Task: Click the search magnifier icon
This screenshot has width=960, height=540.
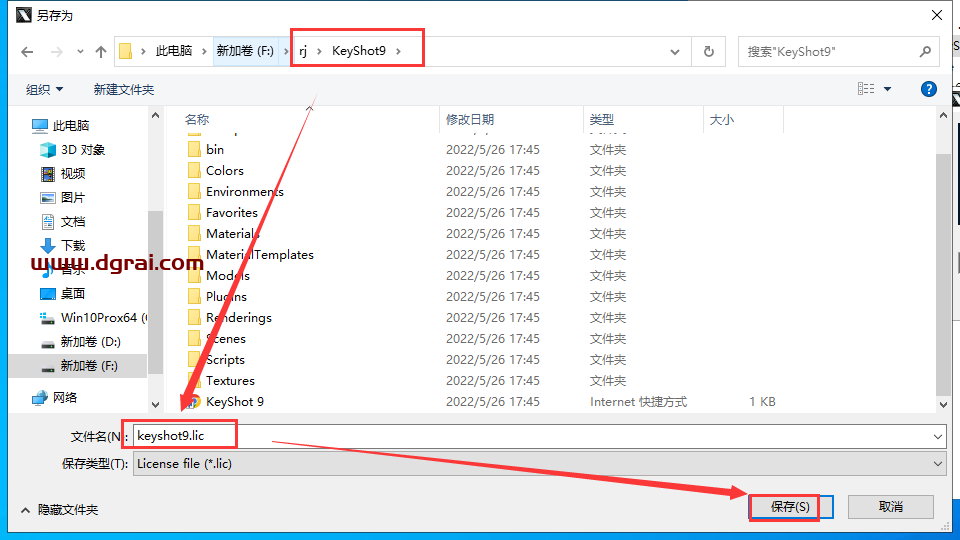Action: tap(926, 52)
